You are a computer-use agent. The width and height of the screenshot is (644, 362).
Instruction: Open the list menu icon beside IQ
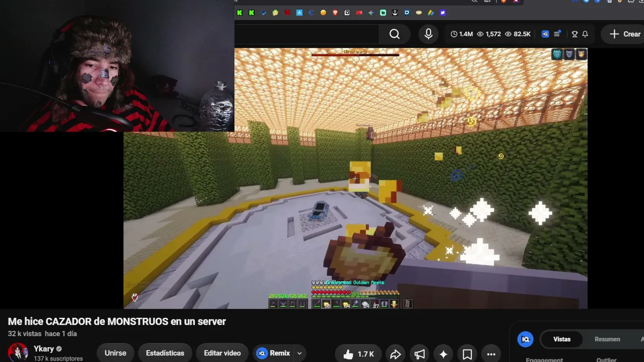(x=557, y=34)
